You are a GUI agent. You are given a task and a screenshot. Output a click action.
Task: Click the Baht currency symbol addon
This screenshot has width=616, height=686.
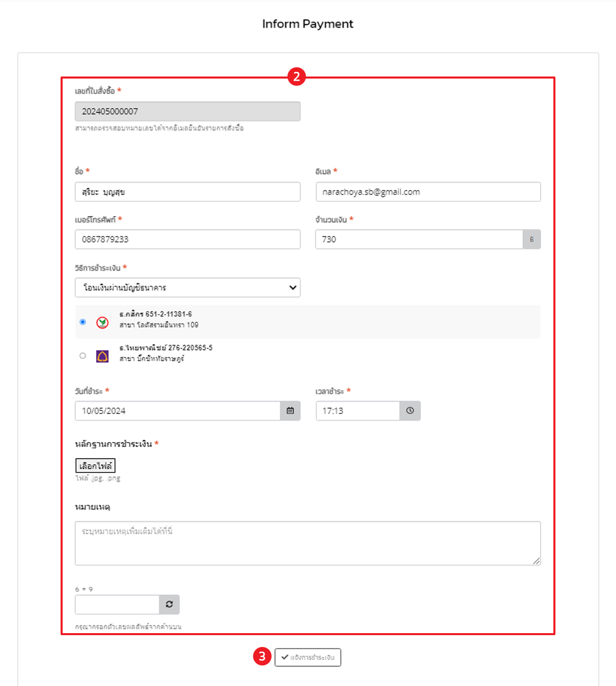click(531, 239)
